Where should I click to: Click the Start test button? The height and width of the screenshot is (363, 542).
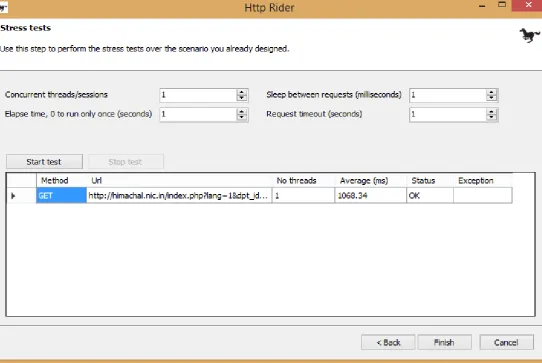pos(44,162)
